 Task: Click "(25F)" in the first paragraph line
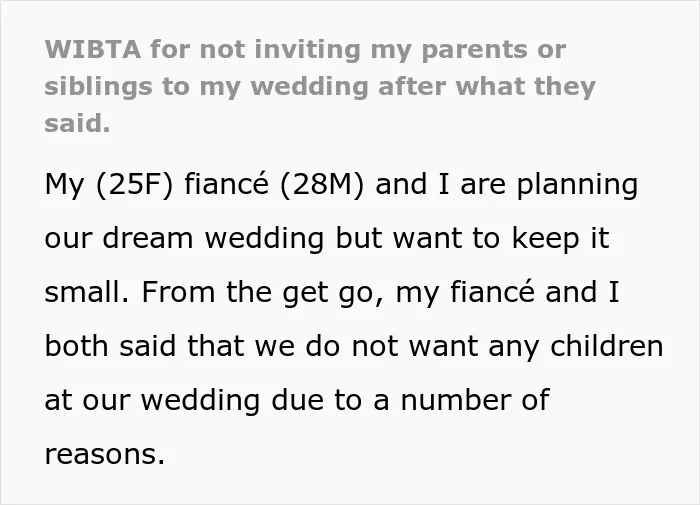tap(134, 184)
